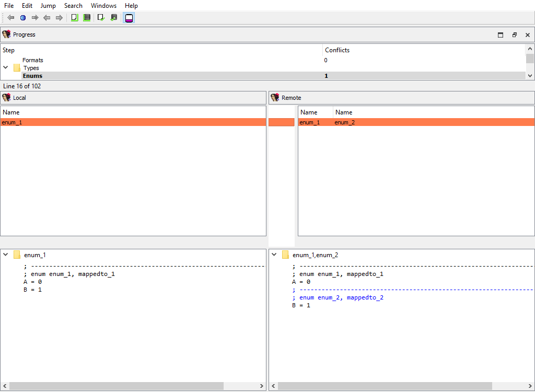Open the File menu
The height and width of the screenshot is (392, 535).
click(x=9, y=6)
